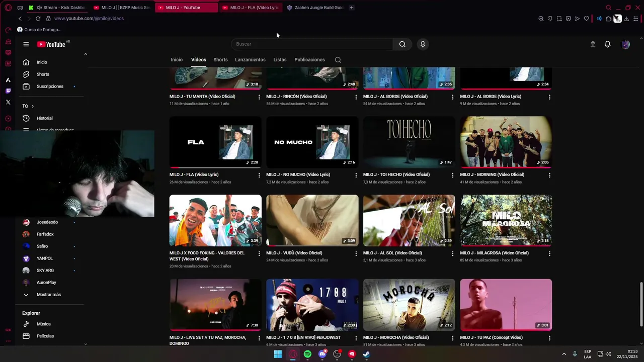Click the GX Control speedometer sidebar icon
This screenshot has height=362, width=644.
tap(8, 30)
